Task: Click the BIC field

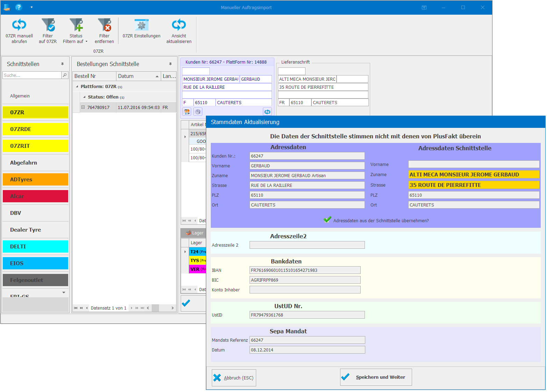Action: [x=305, y=280]
